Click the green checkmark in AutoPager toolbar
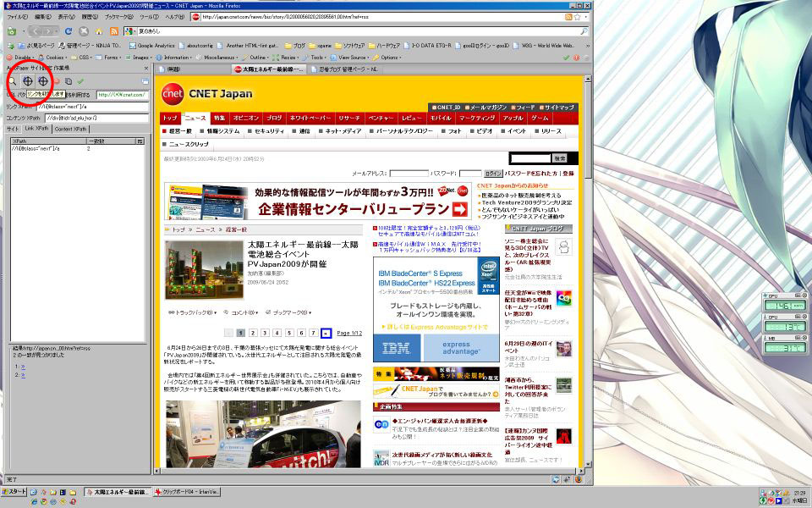 [80, 81]
